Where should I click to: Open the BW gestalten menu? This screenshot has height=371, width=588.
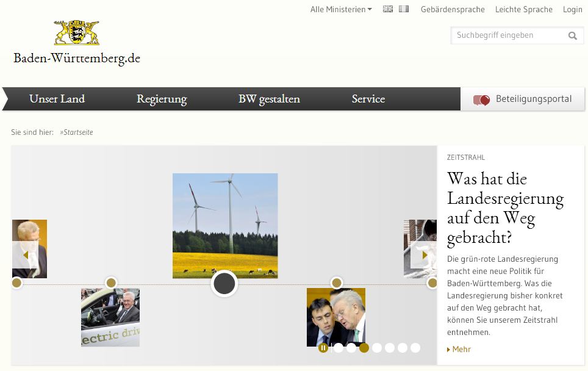tap(269, 99)
